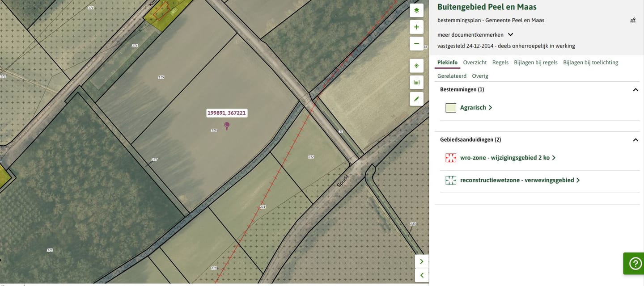The width and height of the screenshot is (644, 286).
Task: Click the vastgesteld 24-12-2014 status text
Action: point(506,46)
